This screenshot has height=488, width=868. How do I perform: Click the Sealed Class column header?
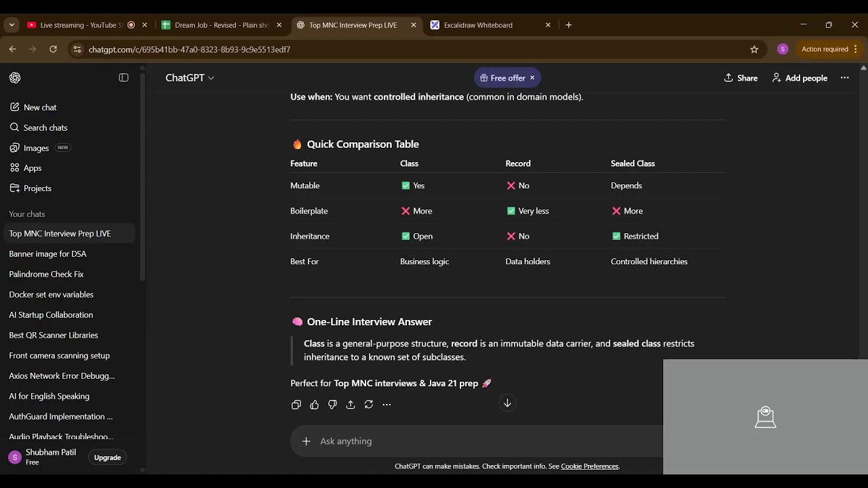[633, 163]
